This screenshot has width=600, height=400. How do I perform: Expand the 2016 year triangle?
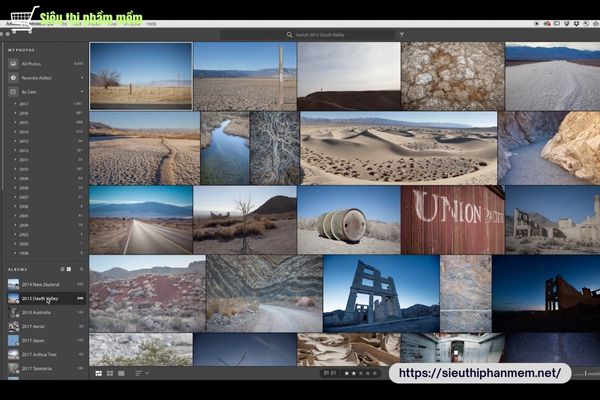tap(15, 113)
